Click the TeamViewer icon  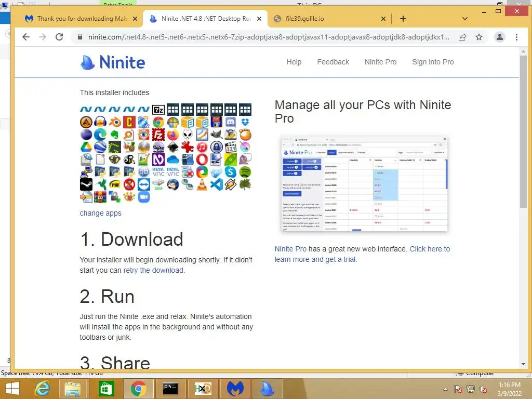point(144,184)
